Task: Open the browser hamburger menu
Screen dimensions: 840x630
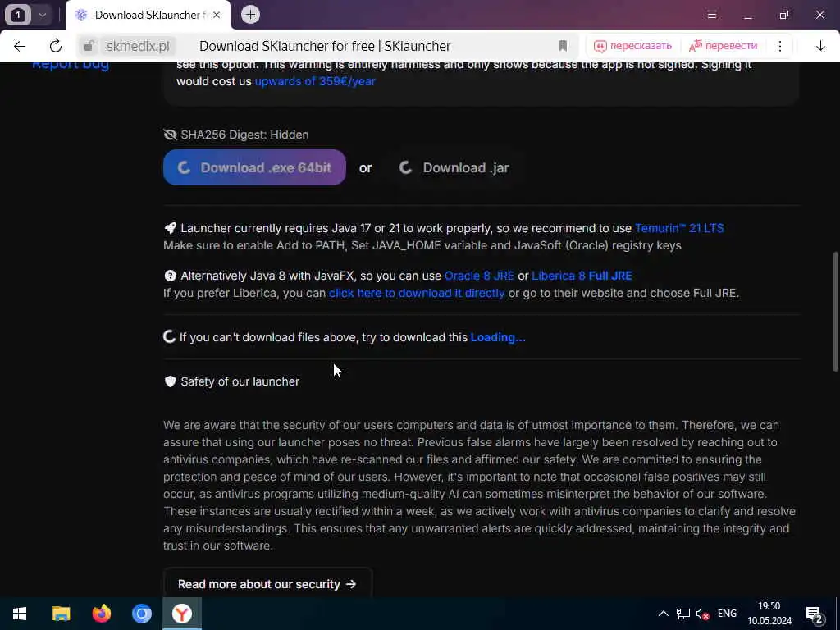Action: coord(712,15)
